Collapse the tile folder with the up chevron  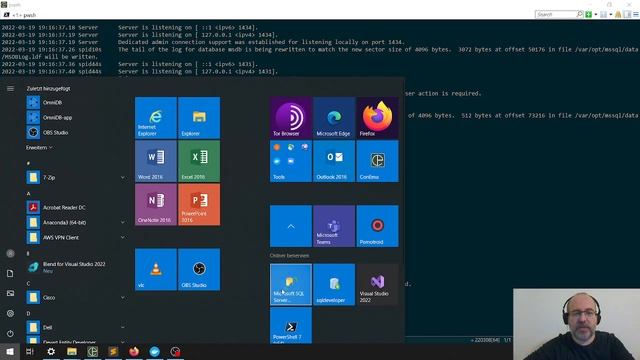click(291, 226)
